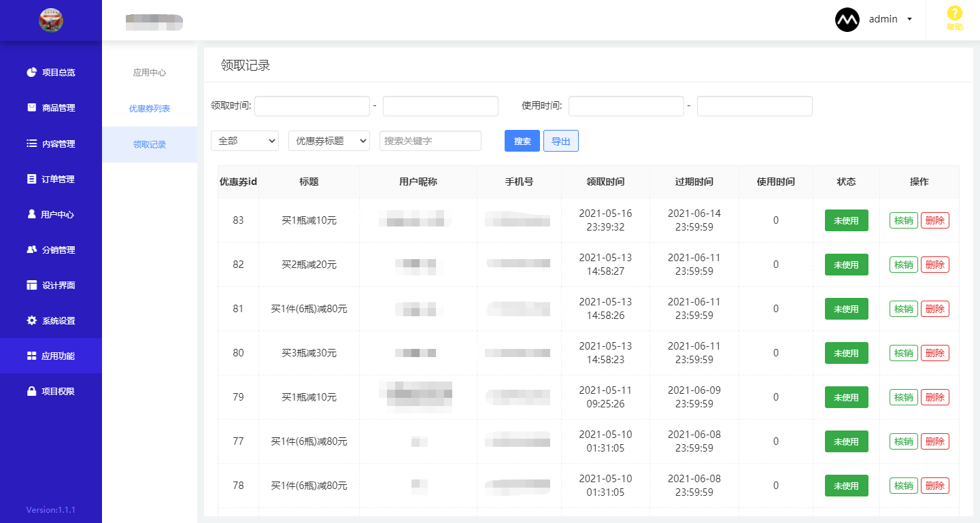This screenshot has height=523, width=980.
Task: Click the 导出 export button
Action: 561,141
